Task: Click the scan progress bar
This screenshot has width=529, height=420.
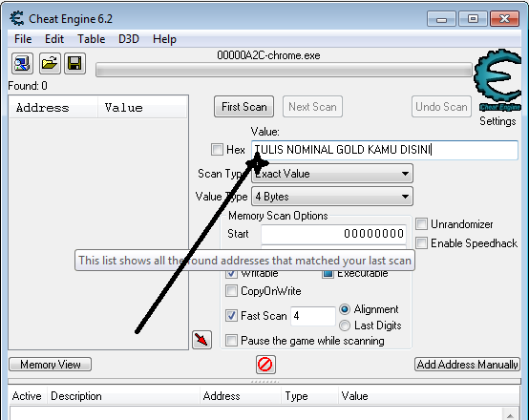Action: tap(284, 70)
